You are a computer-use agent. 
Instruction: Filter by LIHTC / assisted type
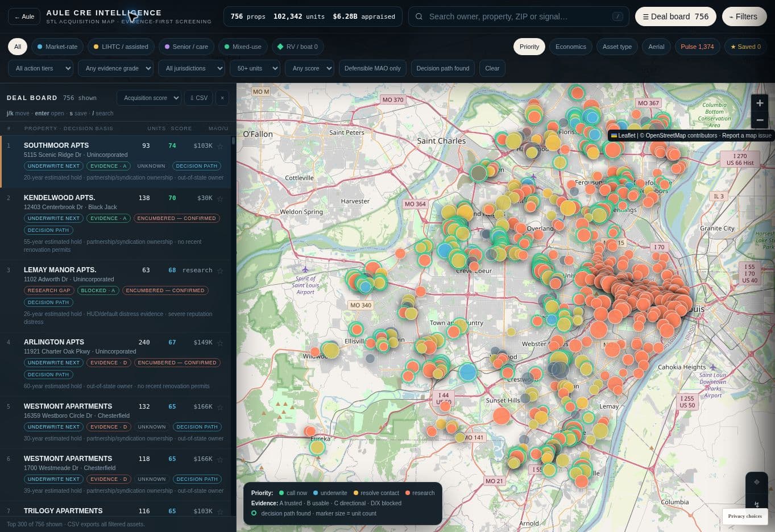pyautogui.click(x=121, y=47)
